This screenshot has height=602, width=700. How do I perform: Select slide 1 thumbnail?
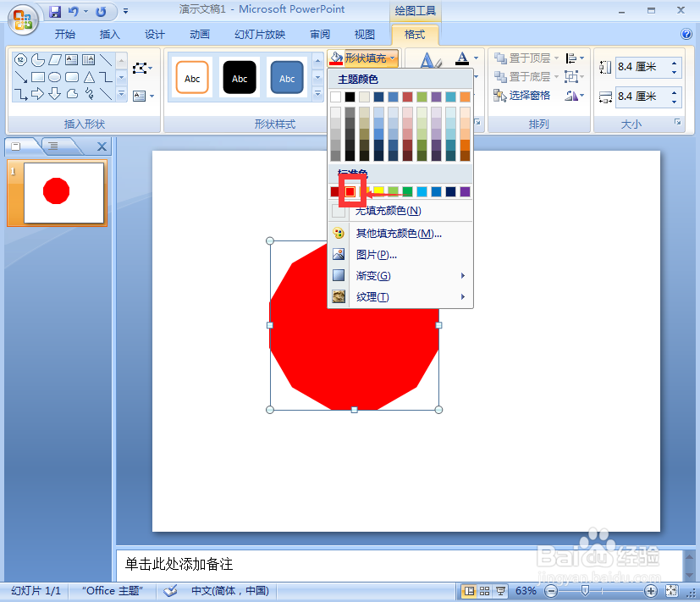(63, 192)
